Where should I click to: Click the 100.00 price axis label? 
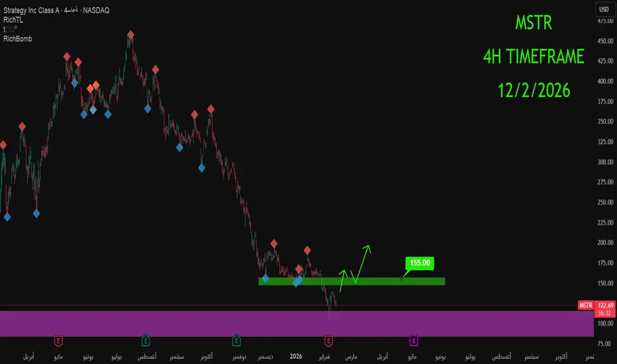click(x=605, y=324)
